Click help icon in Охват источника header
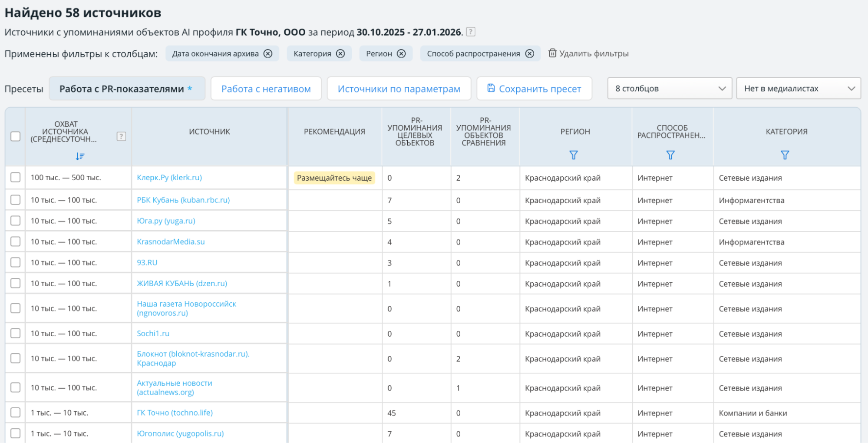The width and height of the screenshot is (868, 443). click(x=121, y=136)
